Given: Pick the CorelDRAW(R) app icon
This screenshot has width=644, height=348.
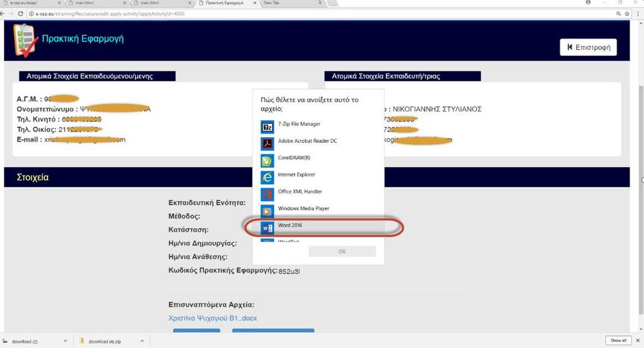Looking at the screenshot, I should coord(268,160).
